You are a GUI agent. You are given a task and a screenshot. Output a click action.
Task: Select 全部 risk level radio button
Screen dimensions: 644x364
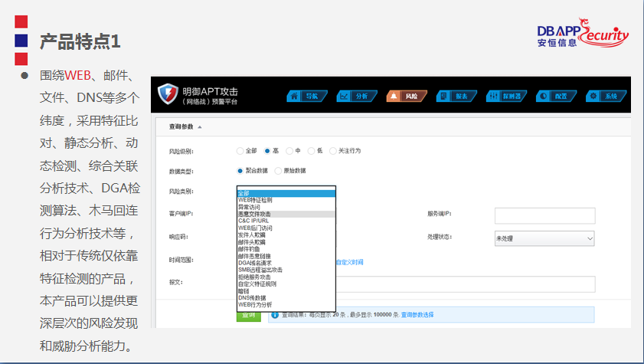point(240,151)
